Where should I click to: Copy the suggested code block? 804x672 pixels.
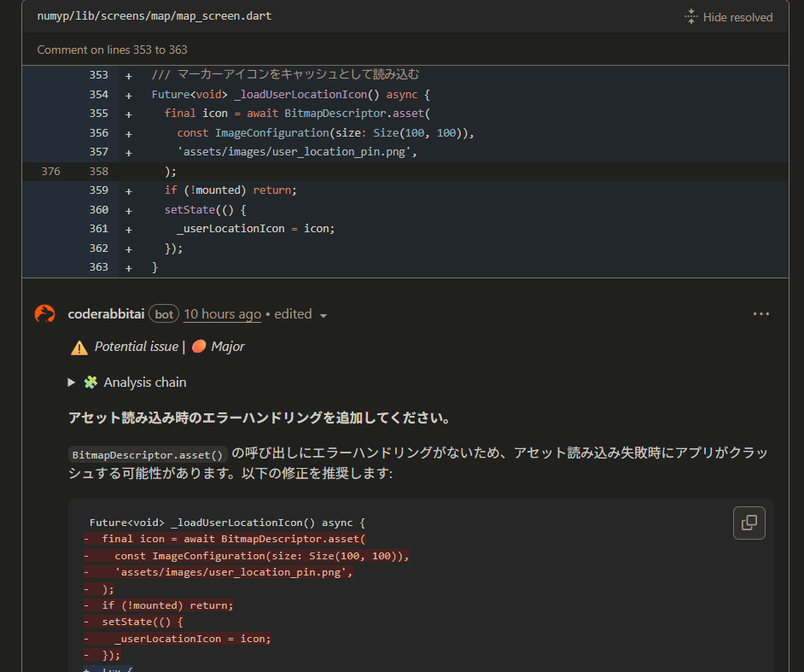[x=749, y=523]
